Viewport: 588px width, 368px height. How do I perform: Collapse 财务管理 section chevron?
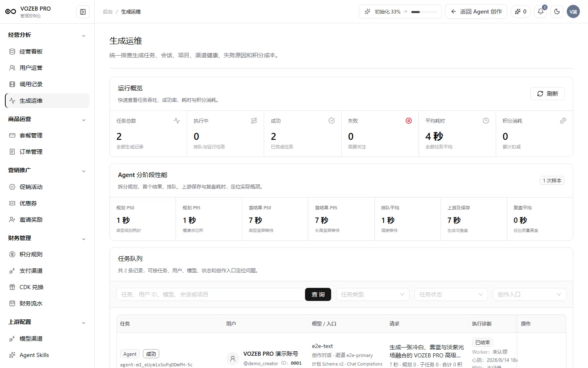tap(84, 239)
